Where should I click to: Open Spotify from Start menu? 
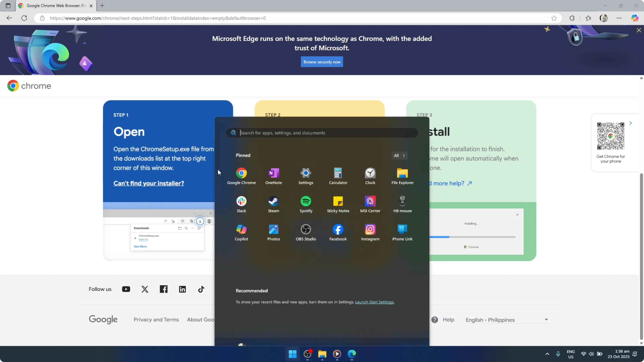point(306,204)
